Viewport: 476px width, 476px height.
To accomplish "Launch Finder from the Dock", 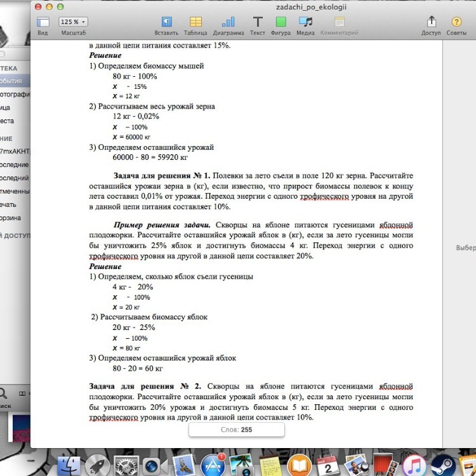I will click(69, 465).
